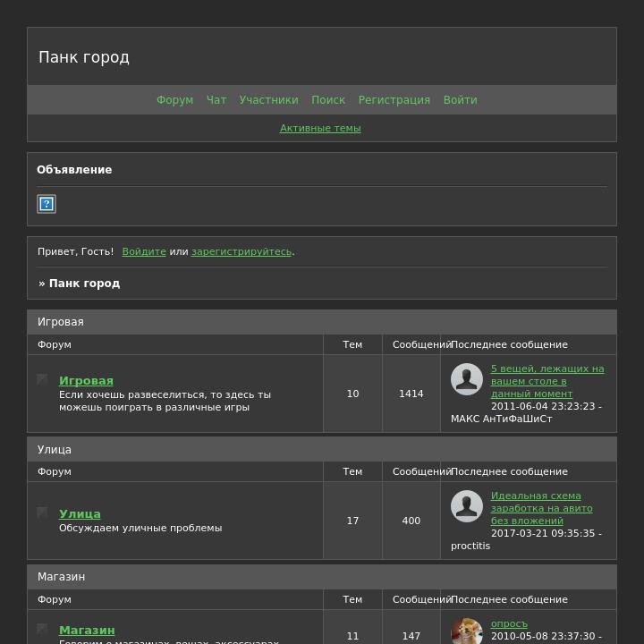Open the Форум navigation item
The width and height of the screenshot is (644, 644).
click(174, 100)
